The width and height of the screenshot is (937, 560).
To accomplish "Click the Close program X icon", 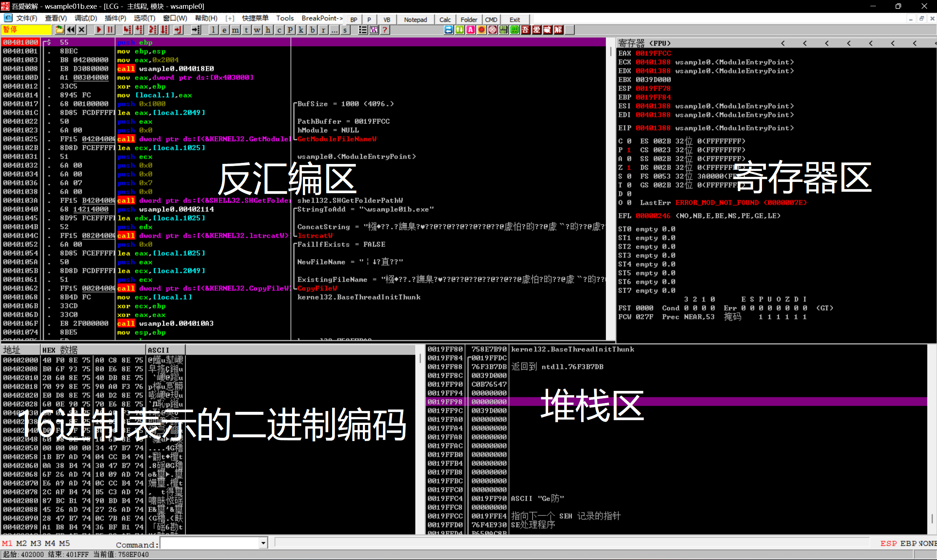I will click(82, 30).
